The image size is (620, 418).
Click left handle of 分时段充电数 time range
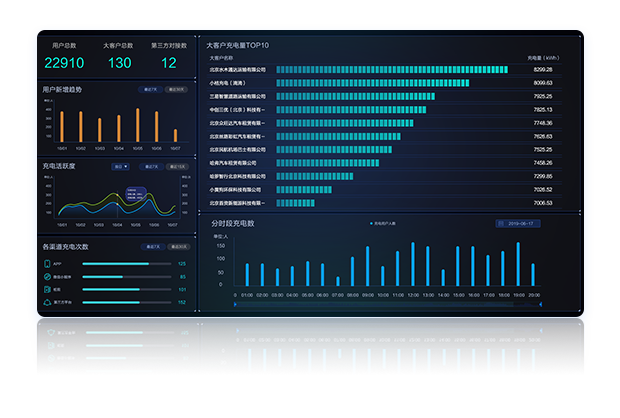pos(237,305)
